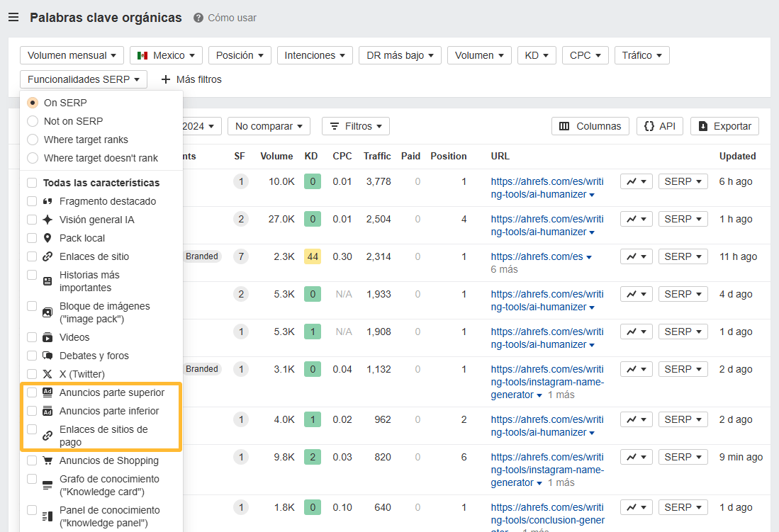Sort by the Traffic column header
The height and width of the screenshot is (532, 779).
point(377,156)
